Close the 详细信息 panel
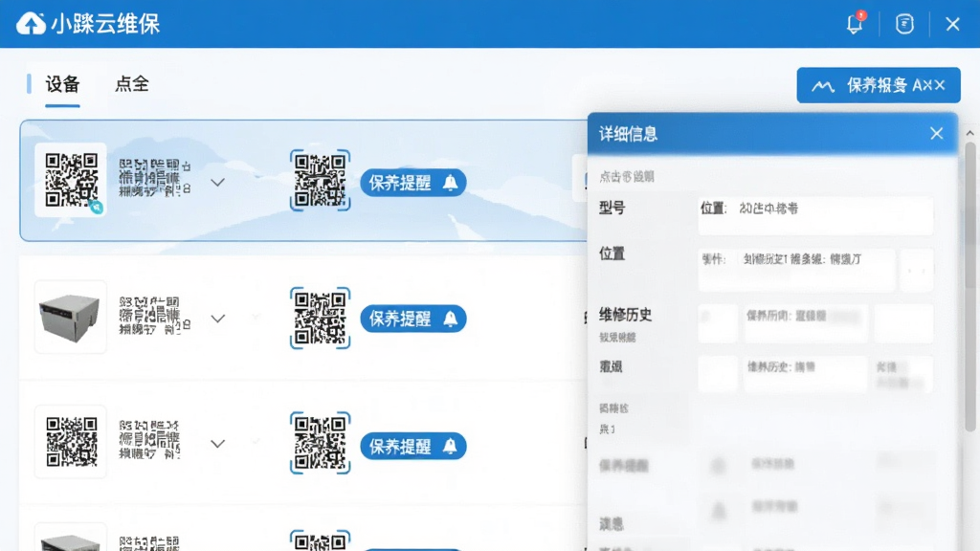This screenshot has width=980, height=551. 936,133
